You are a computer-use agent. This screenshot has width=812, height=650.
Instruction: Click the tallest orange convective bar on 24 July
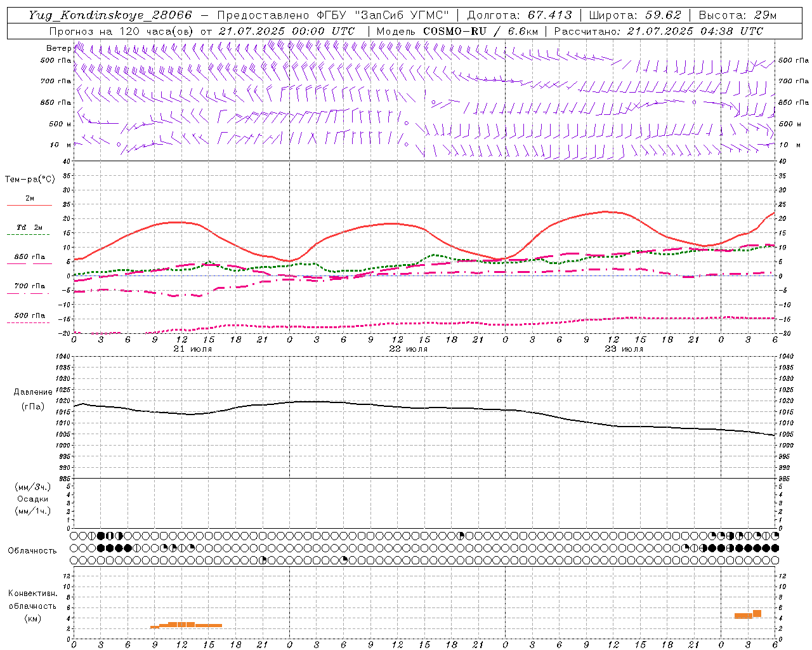tap(757, 613)
